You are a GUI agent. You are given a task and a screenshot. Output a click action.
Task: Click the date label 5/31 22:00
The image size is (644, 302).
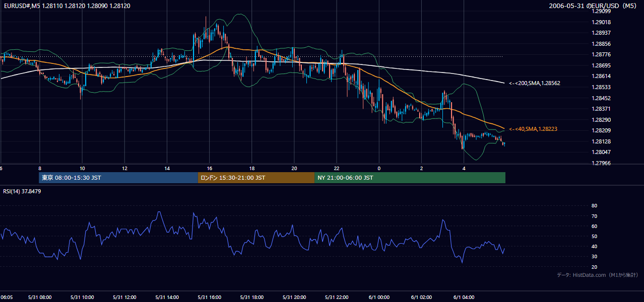[337, 297]
